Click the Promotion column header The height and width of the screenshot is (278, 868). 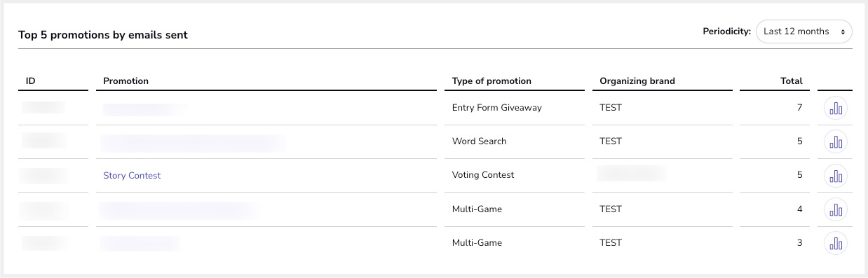[x=126, y=81]
